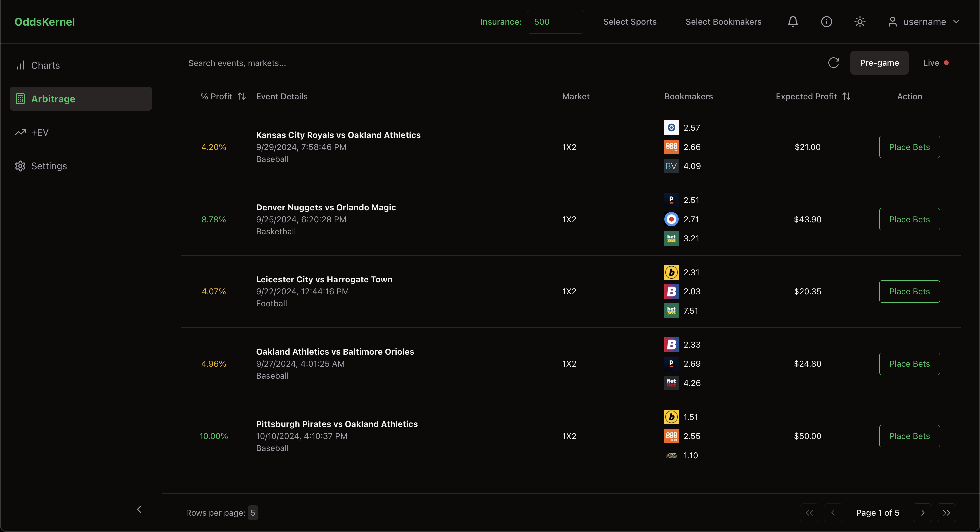Open Settings from the sidebar
This screenshot has height=532, width=980.
coord(81,166)
